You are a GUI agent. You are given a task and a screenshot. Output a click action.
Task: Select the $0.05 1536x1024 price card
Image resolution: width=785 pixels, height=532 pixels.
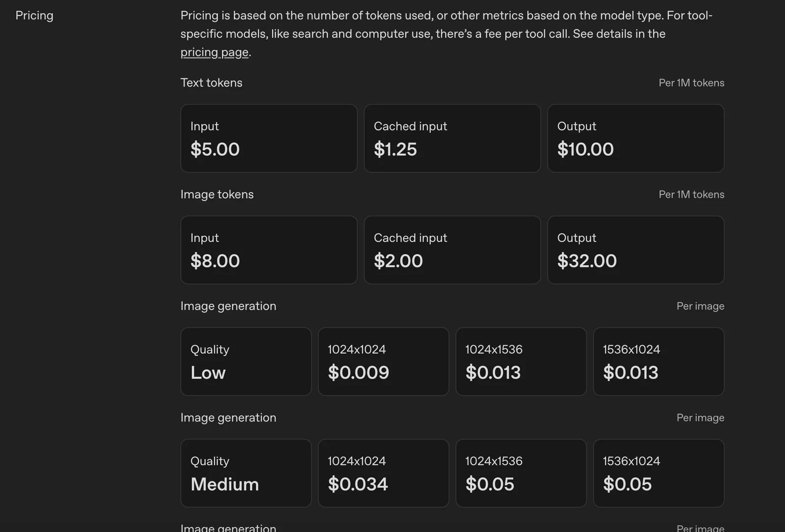tap(658, 473)
